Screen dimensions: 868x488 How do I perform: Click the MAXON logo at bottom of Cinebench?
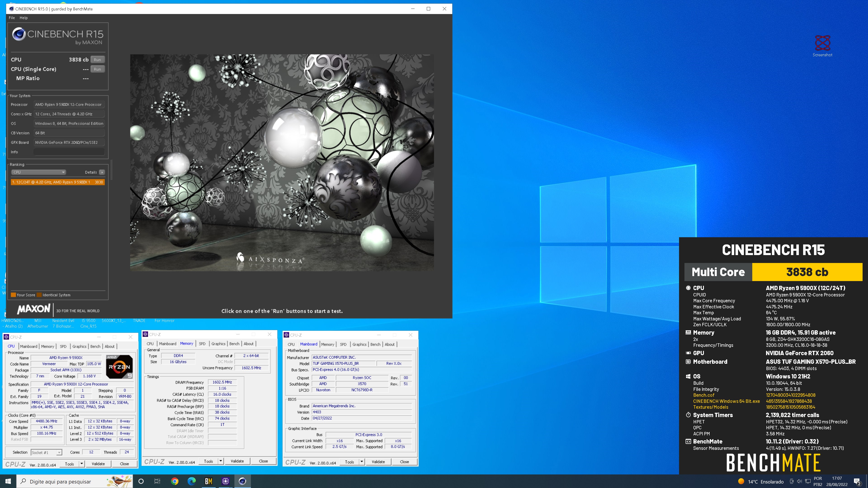[33, 309]
